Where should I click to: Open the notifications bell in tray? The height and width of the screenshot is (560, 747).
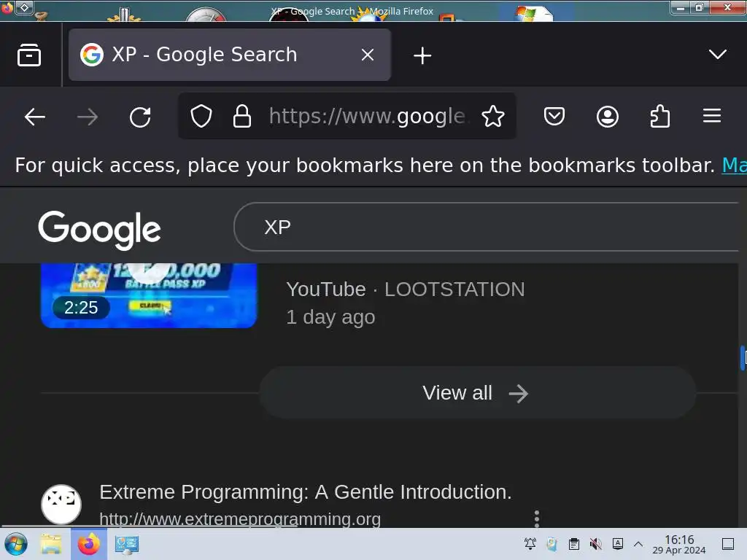pyautogui.click(x=530, y=544)
